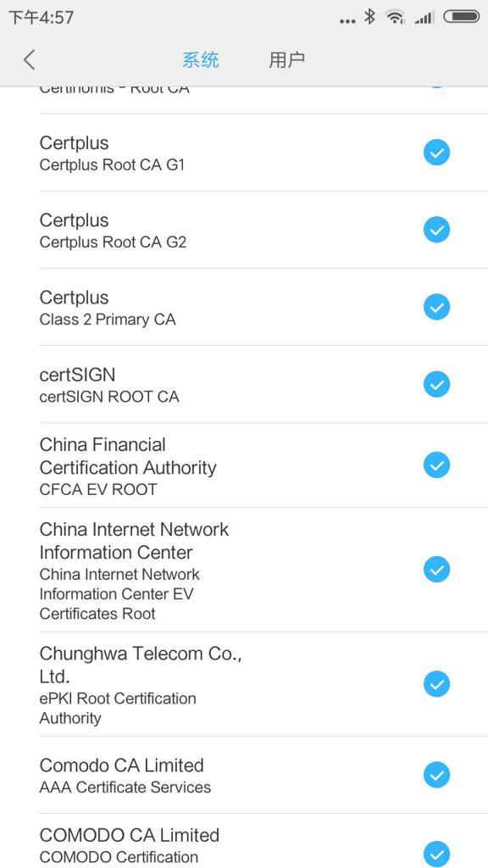
Task: Tap the cellular signal strength icon
Action: (x=424, y=18)
